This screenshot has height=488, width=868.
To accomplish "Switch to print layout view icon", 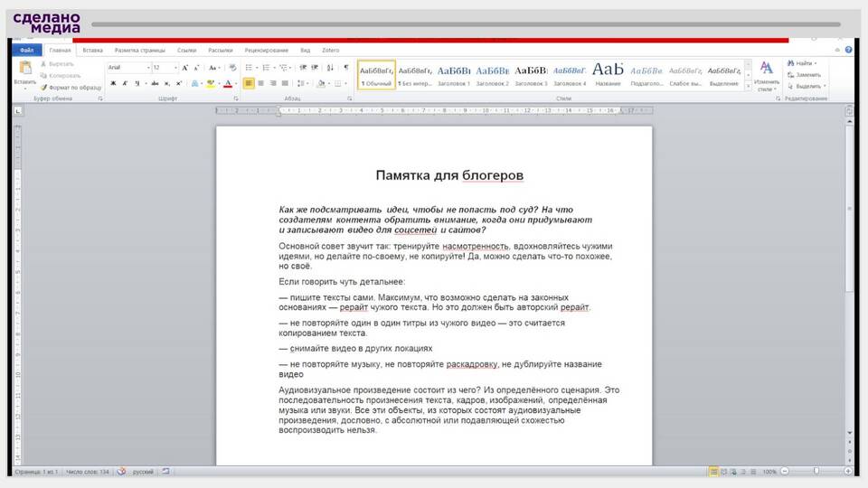I will [713, 472].
